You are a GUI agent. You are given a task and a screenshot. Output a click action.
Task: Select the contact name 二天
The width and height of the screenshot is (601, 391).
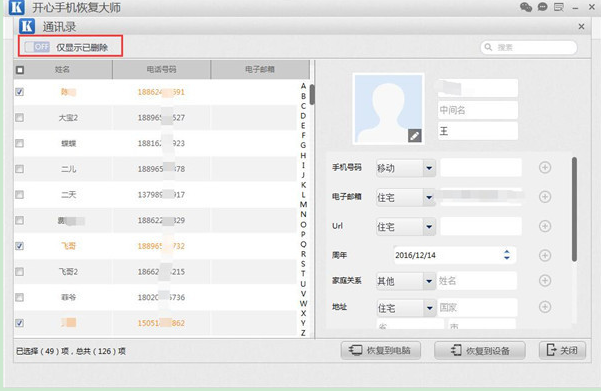click(x=68, y=195)
